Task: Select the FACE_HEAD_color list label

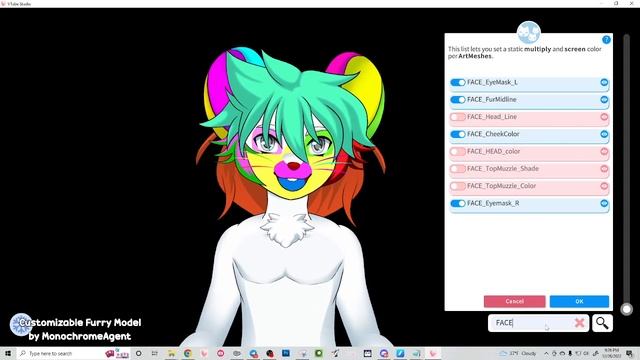Action: [x=493, y=151]
